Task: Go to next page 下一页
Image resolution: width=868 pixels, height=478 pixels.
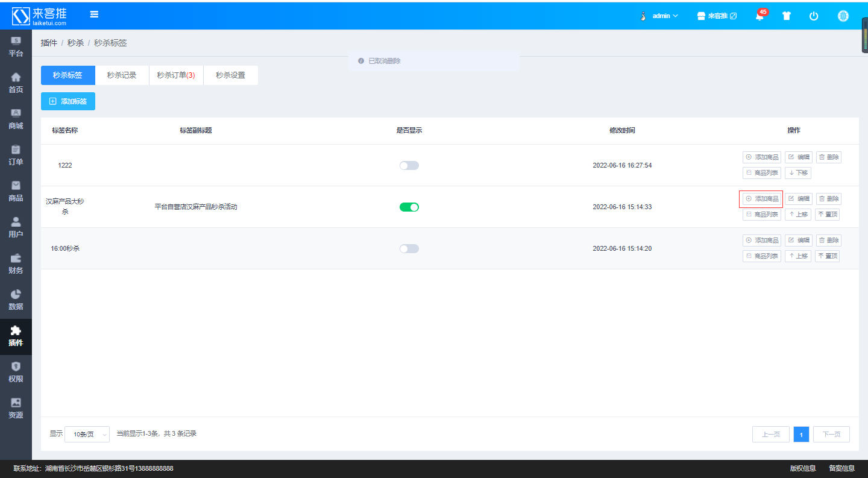Action: point(831,434)
